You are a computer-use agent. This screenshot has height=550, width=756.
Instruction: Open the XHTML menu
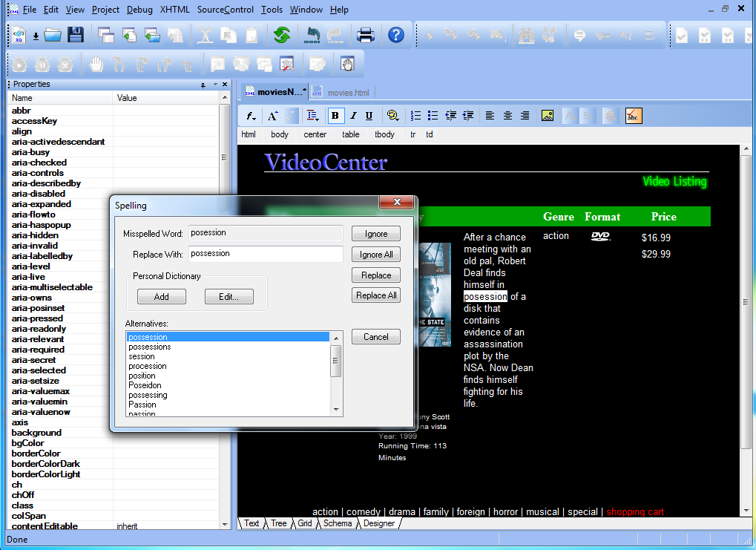coord(175,10)
